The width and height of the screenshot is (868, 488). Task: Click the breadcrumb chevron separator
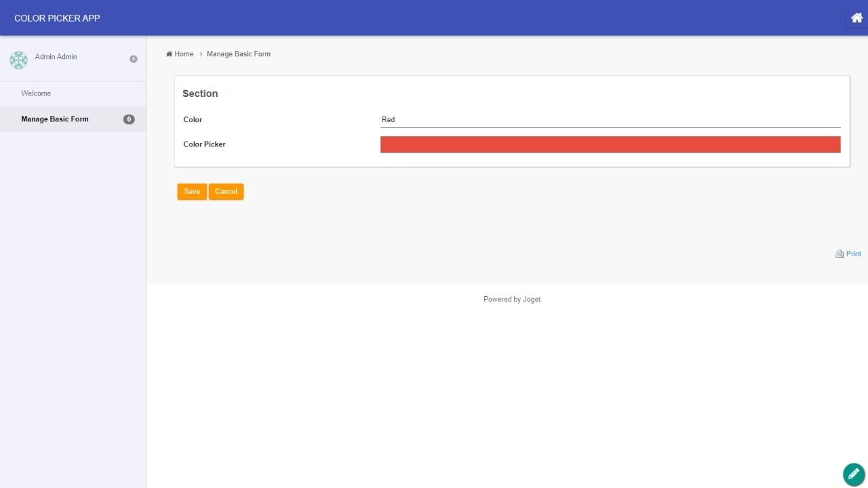click(201, 54)
